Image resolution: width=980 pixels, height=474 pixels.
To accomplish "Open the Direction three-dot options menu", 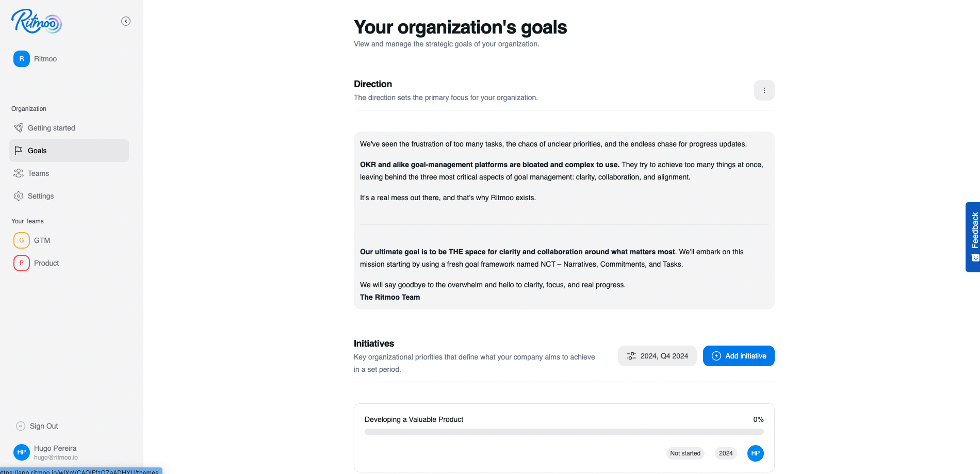I will [x=764, y=90].
